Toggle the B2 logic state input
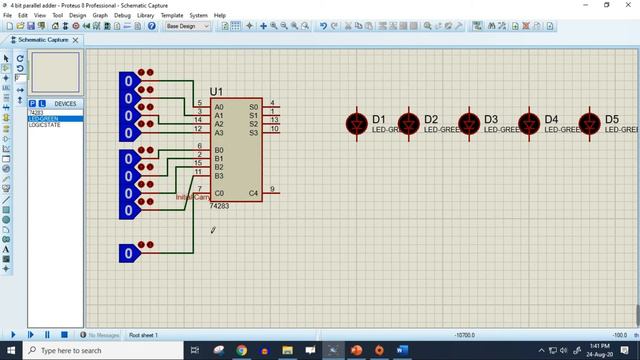This screenshot has height=360, width=640. point(130,193)
